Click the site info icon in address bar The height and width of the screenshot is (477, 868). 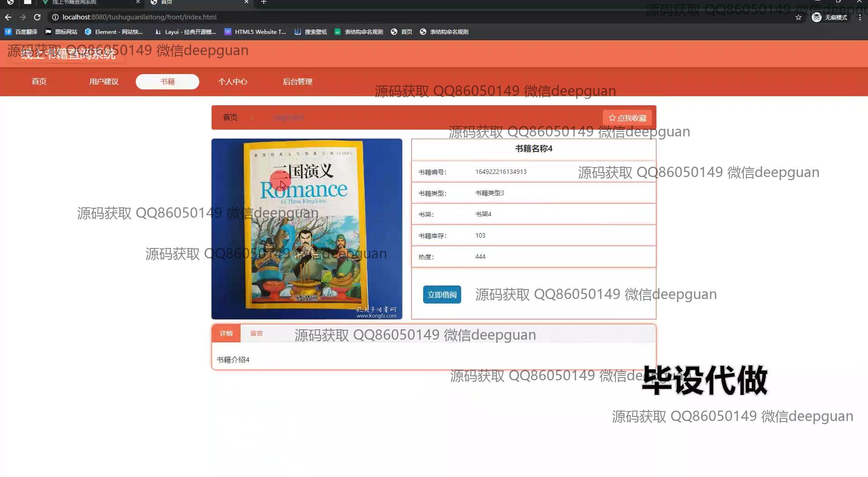click(x=55, y=17)
